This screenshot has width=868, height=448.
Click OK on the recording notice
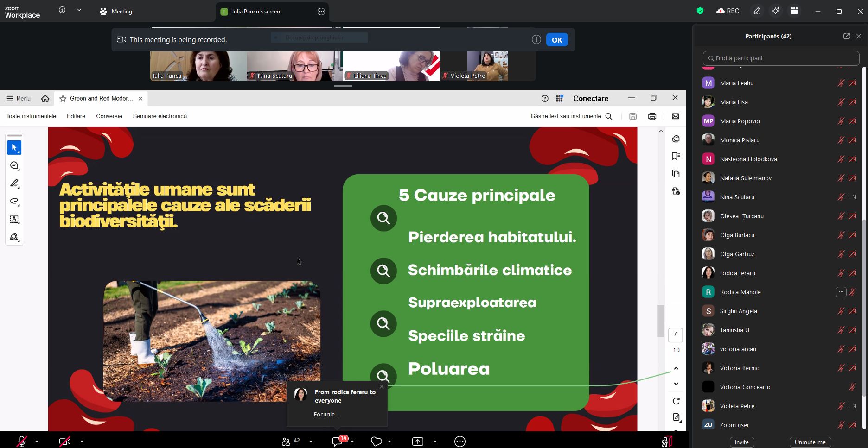556,40
